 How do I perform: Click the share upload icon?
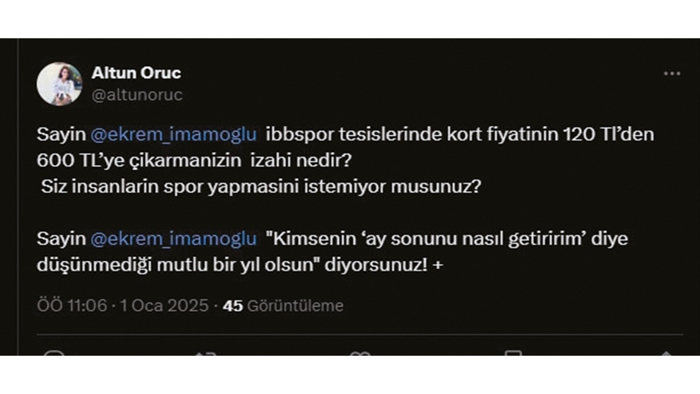tap(666, 353)
